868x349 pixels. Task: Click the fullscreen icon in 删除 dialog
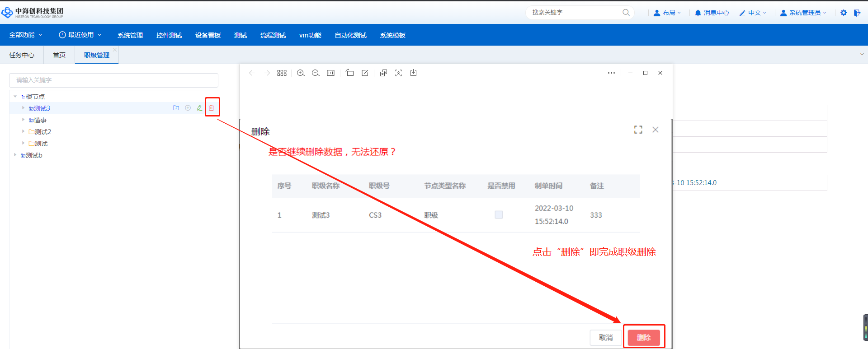638,130
